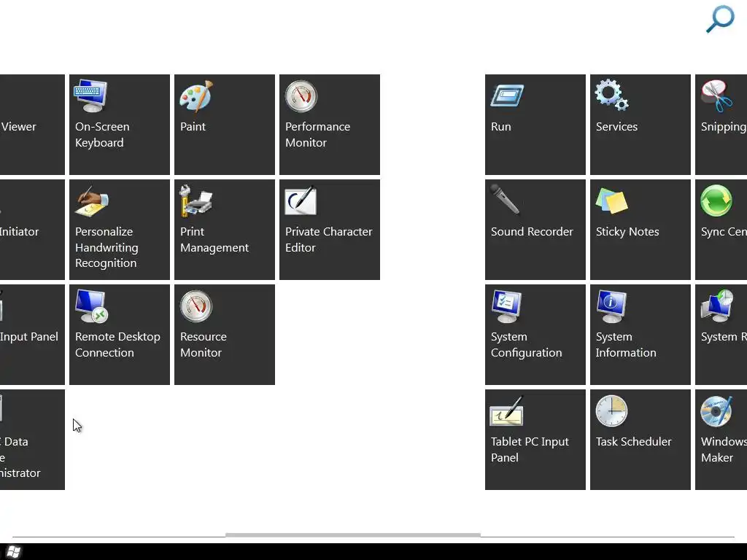Open Paint by its palette icon
The width and height of the screenshot is (747, 560).
click(x=196, y=96)
